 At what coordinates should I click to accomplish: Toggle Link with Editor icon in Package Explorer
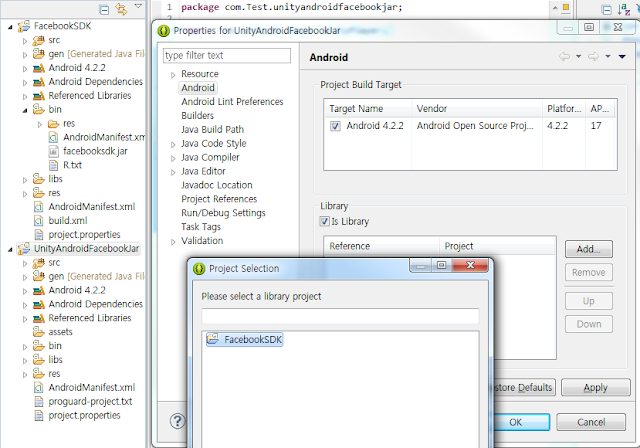point(121,9)
